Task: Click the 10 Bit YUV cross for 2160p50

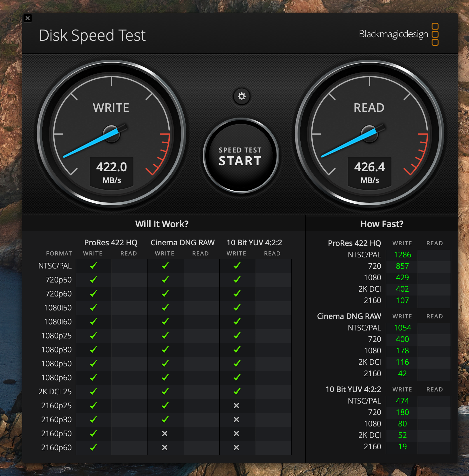Action: coord(236,433)
